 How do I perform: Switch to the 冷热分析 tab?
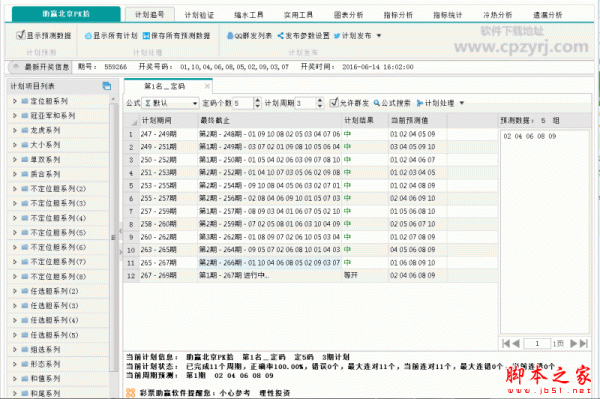coord(497,15)
